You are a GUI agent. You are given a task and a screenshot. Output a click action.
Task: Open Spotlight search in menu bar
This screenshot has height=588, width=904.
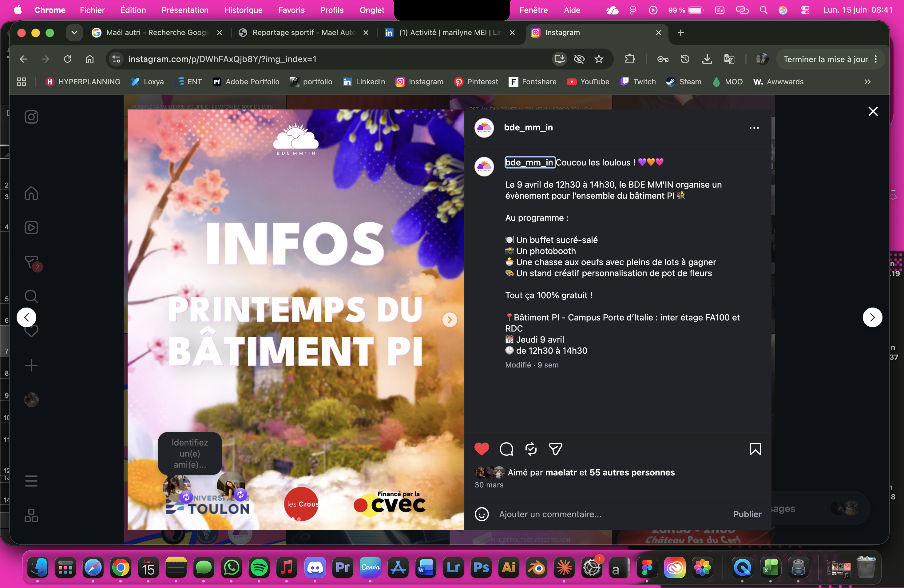point(763,10)
